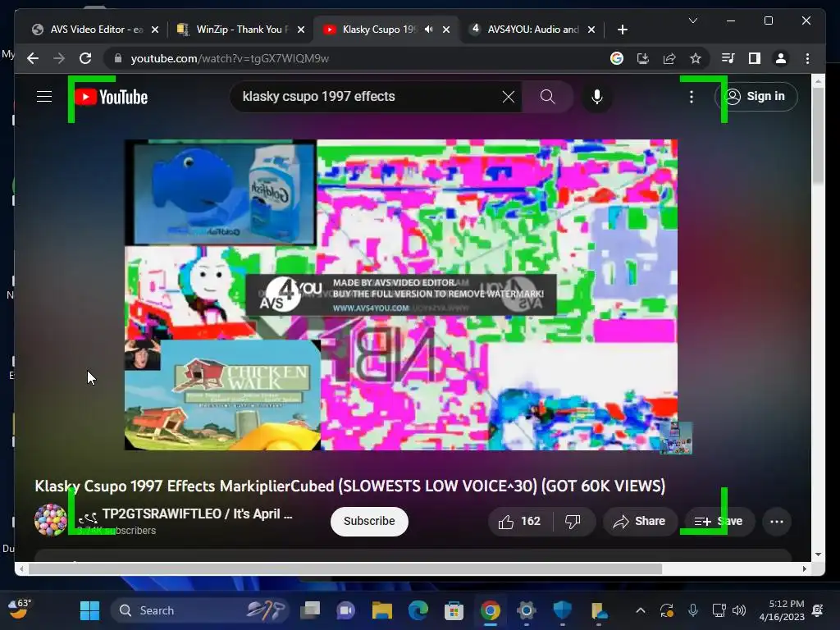Click the YouTube search magnifier button

[x=547, y=97]
